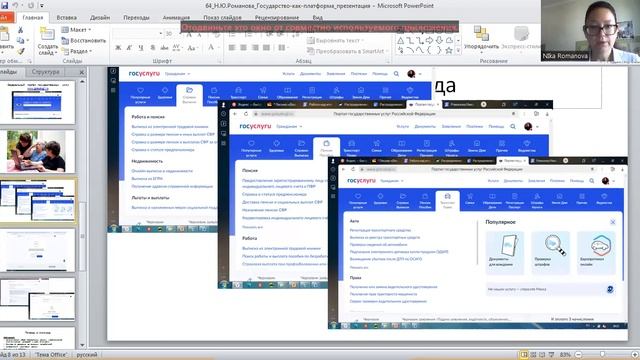
Task: Switch to Normal view in status bar
Action: (524, 355)
